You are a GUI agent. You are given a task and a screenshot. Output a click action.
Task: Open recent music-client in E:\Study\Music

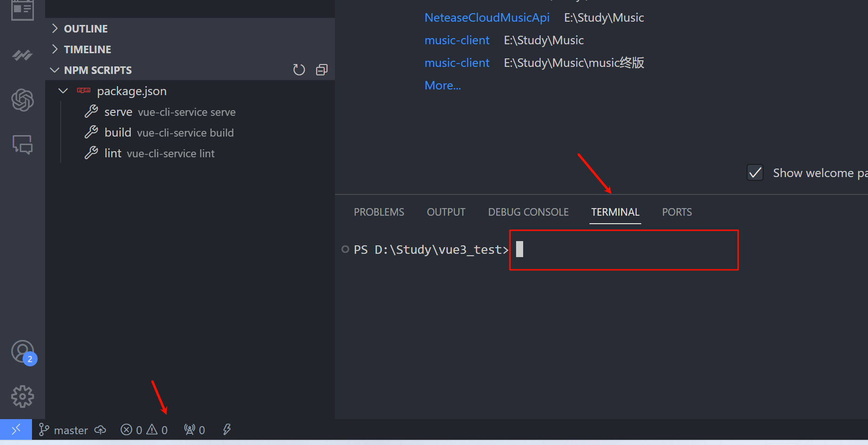[x=457, y=40]
